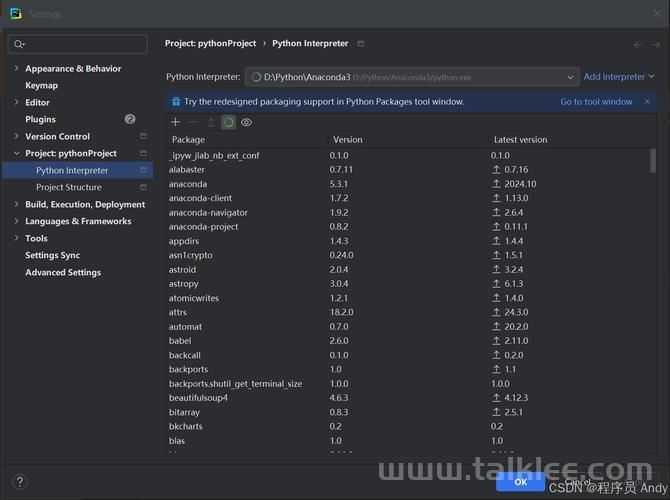Open Plugins settings page
Image resolution: width=670 pixels, height=500 pixels.
[40, 119]
